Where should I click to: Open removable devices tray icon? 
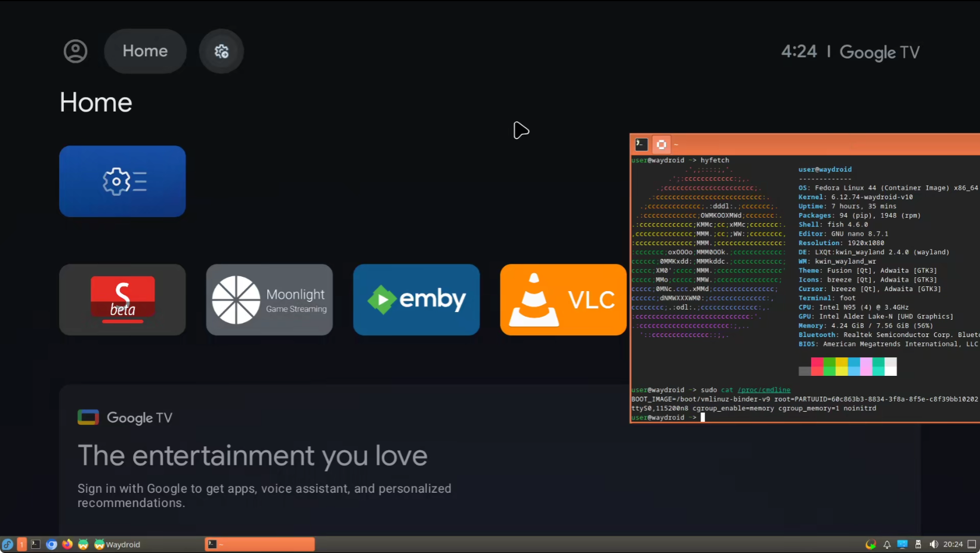click(x=918, y=544)
